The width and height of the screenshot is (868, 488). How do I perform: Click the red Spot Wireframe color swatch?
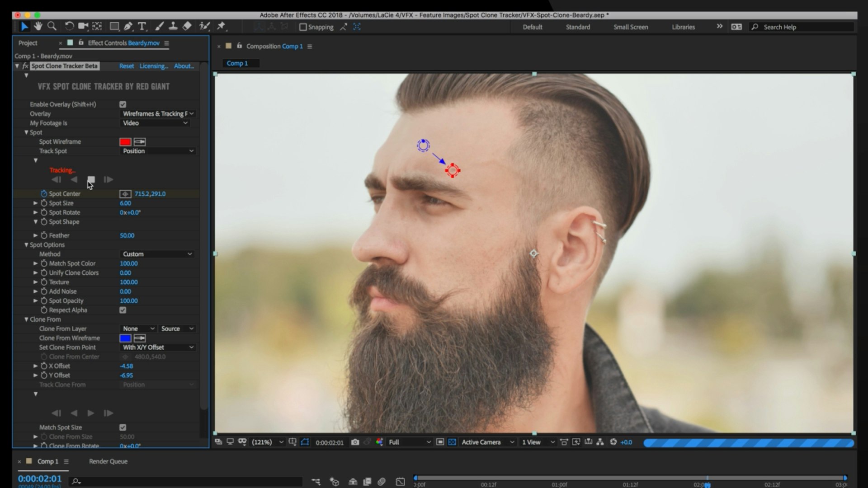(125, 142)
